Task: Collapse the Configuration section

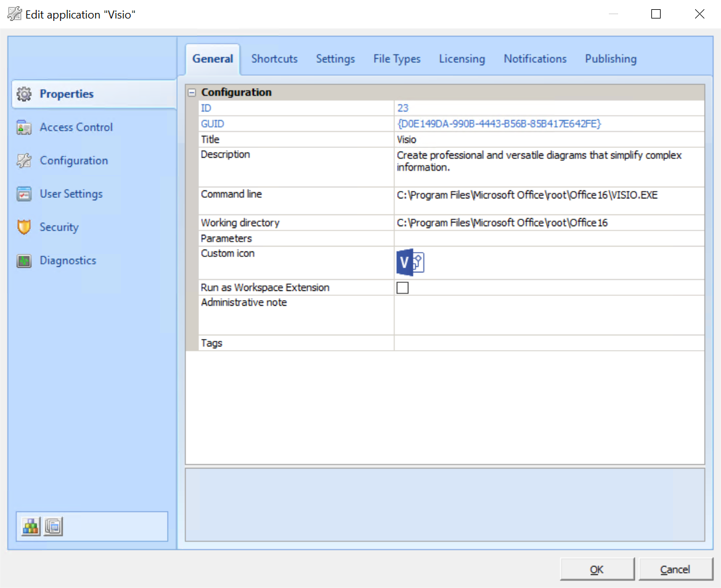Action: [192, 92]
